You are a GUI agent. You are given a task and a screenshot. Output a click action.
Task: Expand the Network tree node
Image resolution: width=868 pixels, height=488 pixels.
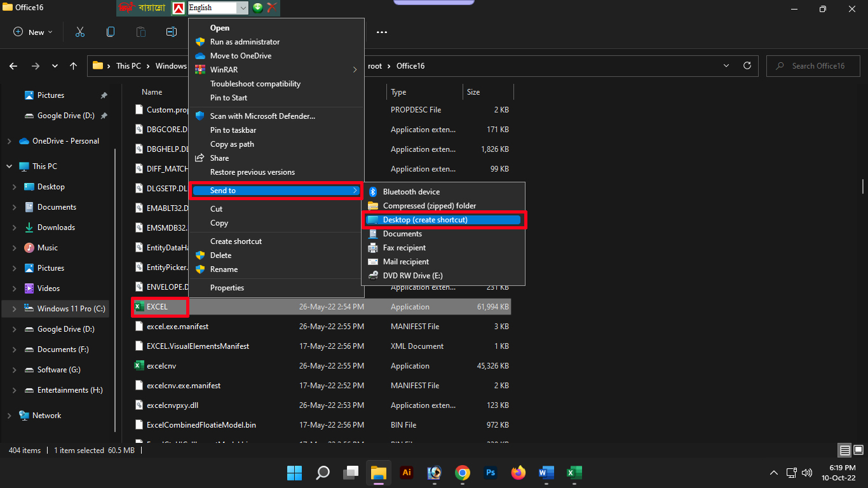pos(10,416)
